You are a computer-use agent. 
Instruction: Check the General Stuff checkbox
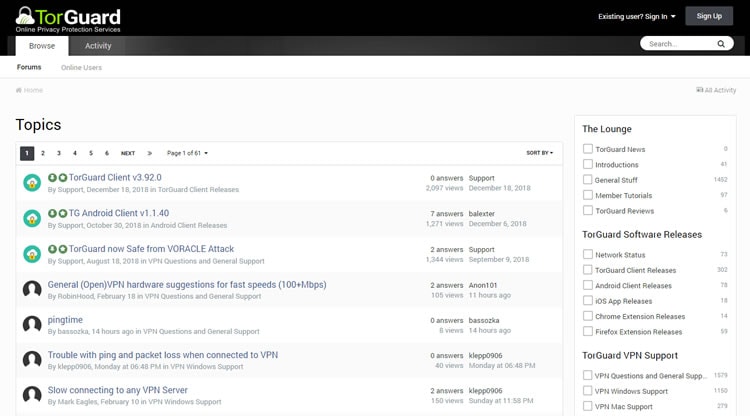[588, 179]
